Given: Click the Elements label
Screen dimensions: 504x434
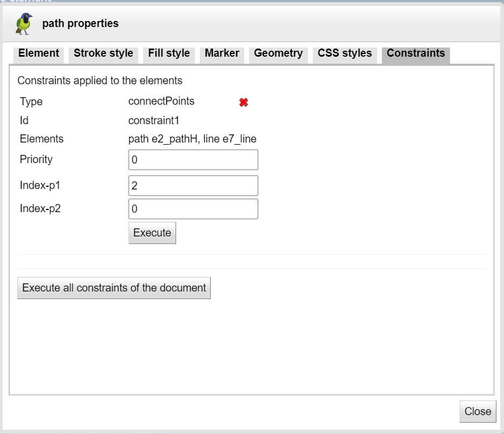Looking at the screenshot, I should click(42, 139).
